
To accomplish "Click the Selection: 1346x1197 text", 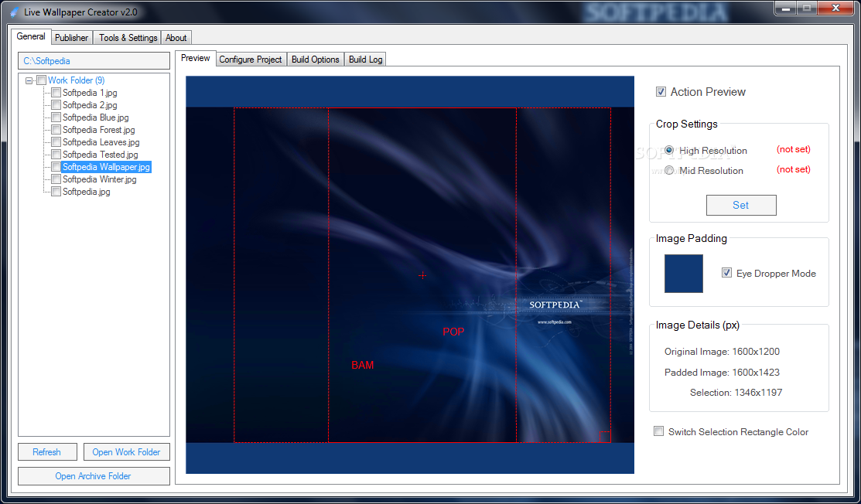I will point(736,393).
